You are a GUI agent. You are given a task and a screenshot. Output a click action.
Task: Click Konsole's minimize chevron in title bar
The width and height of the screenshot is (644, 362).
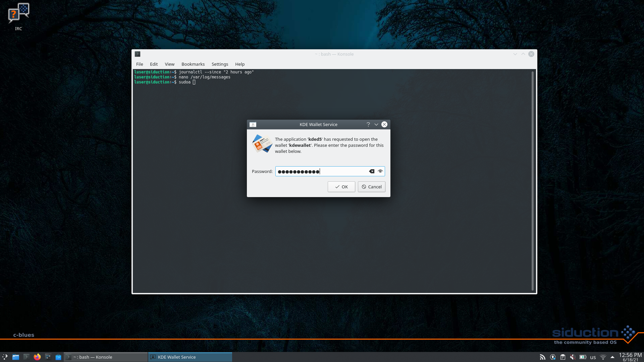(x=515, y=54)
